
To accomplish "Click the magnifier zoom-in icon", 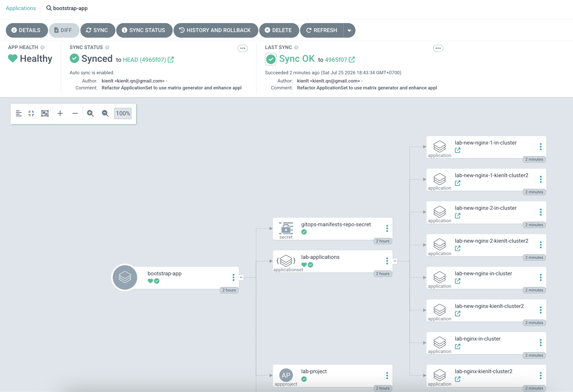I will tap(90, 114).
